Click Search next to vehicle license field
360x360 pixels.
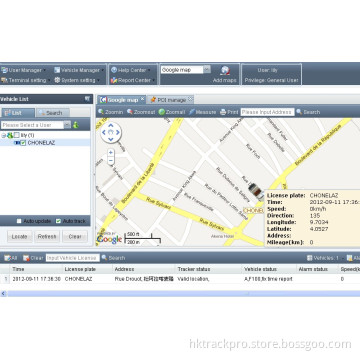(x=113, y=258)
